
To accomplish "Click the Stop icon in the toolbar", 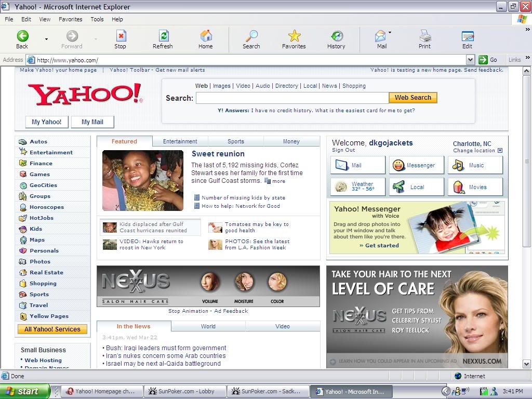I will (x=121, y=36).
